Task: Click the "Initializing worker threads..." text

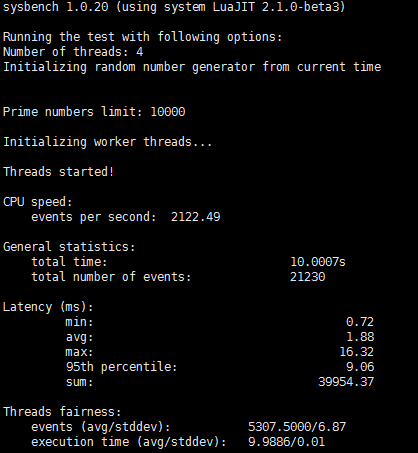Action: (107, 142)
